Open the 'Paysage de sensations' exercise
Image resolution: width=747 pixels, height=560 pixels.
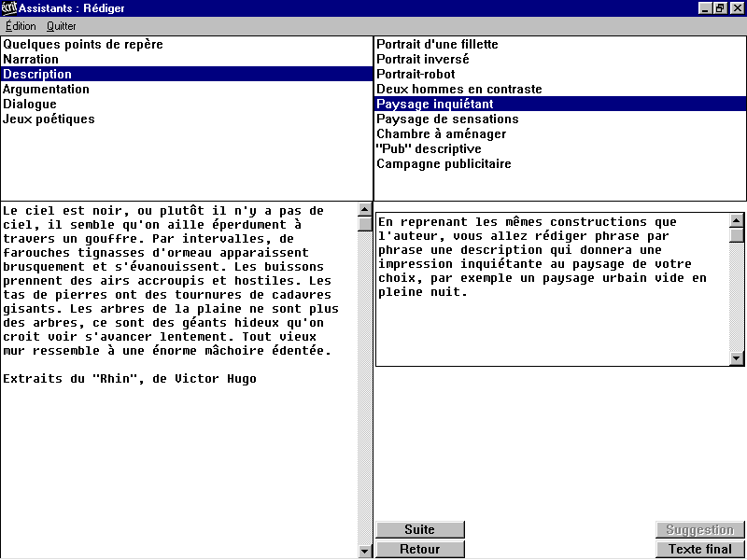click(x=447, y=119)
